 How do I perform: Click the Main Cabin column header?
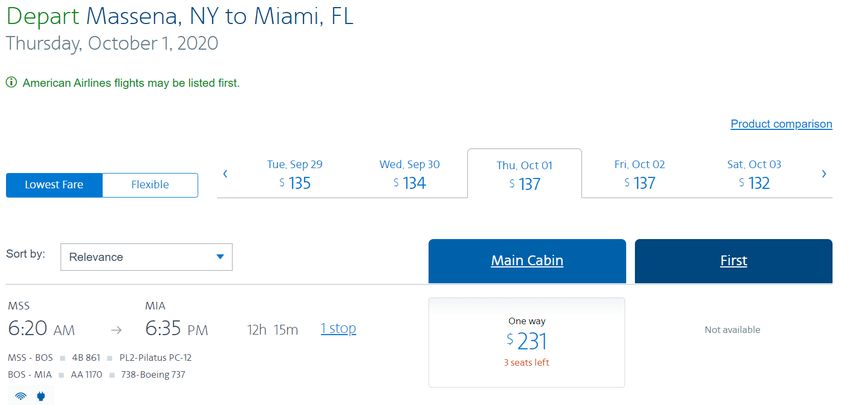click(527, 261)
